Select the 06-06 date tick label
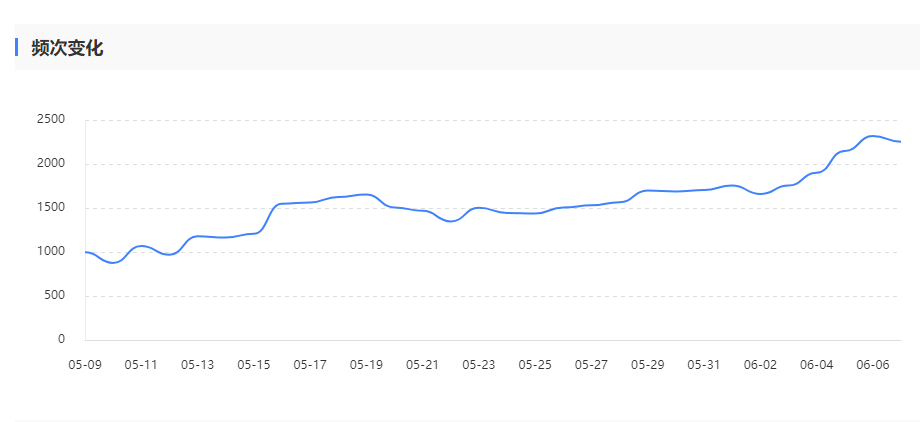The image size is (920, 422). coord(873,365)
